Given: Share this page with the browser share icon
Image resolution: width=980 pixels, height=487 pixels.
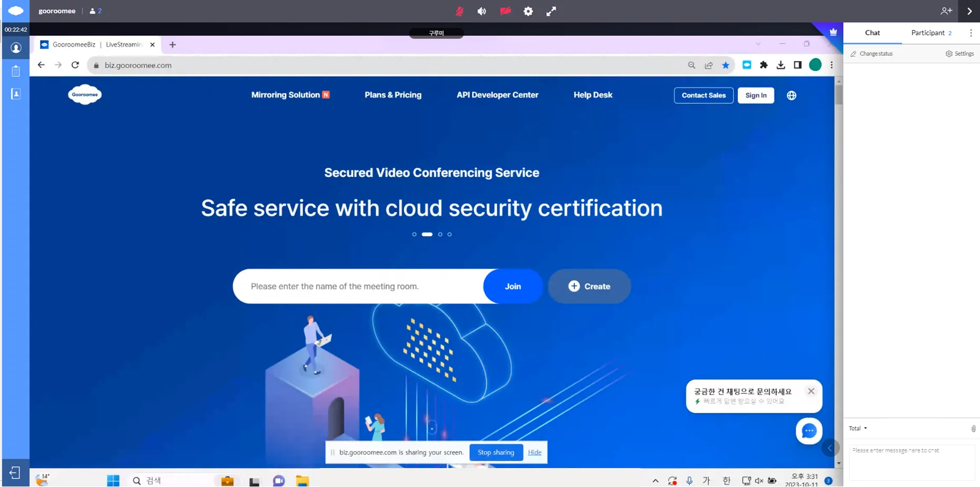Looking at the screenshot, I should (709, 65).
